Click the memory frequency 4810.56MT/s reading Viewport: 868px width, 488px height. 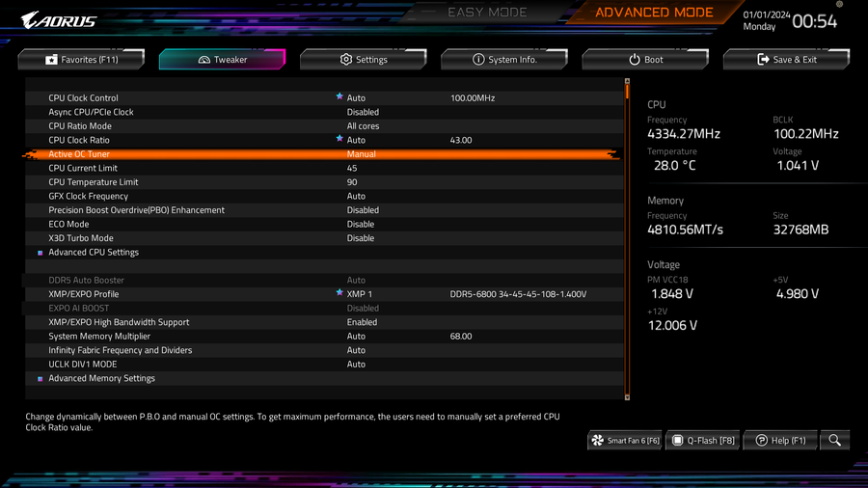pos(686,230)
